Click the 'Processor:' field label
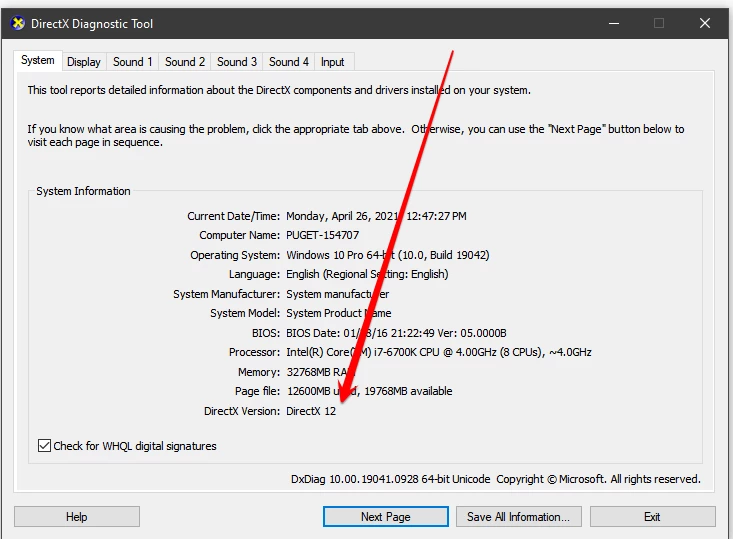Screen dimensions: 733x539 point(254,352)
